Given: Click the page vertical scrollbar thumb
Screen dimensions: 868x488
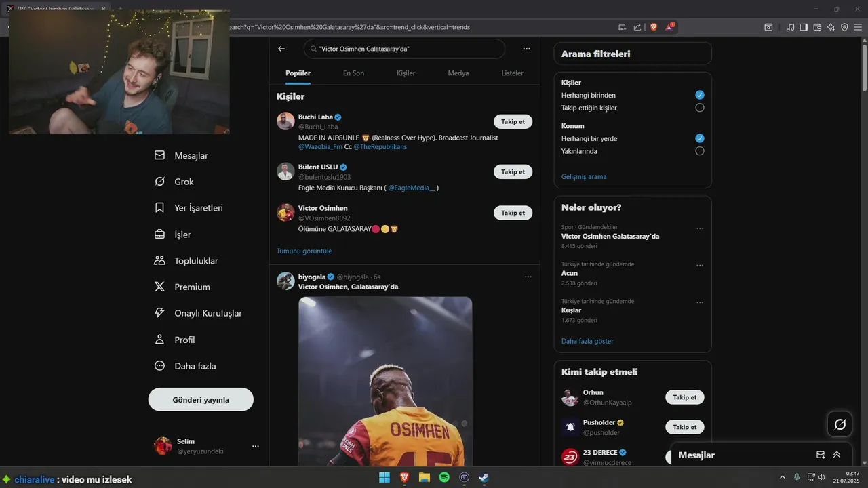Looking at the screenshot, I should click(864, 68).
